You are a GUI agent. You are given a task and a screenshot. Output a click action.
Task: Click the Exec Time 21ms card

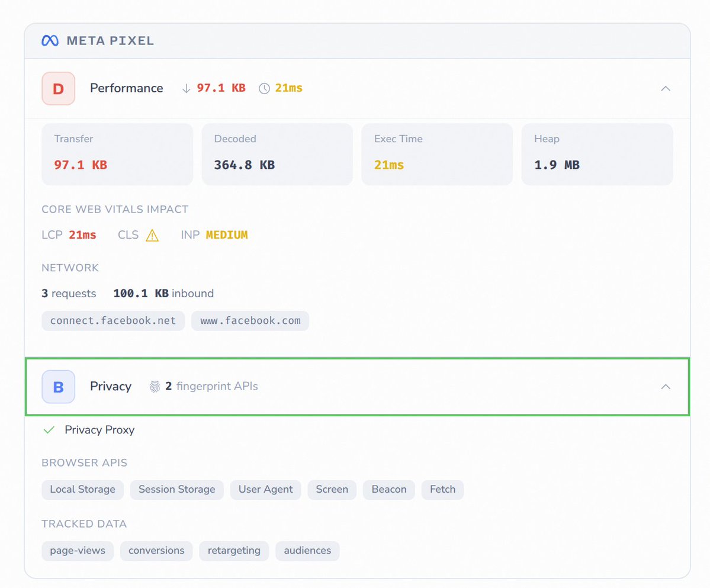pos(437,155)
